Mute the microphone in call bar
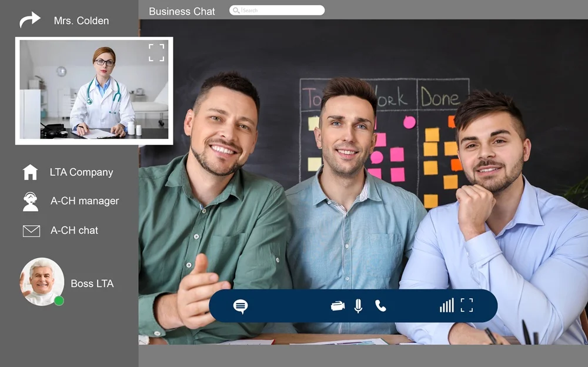Screen dimensions: 588x367 click(358, 306)
